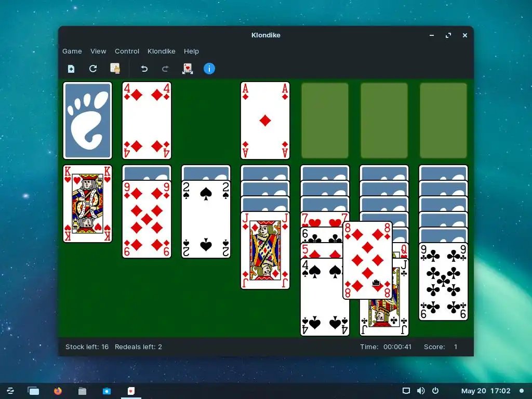This screenshot has width=532, height=399.
Task: Start a new game from the toolbar
Action: click(x=71, y=69)
